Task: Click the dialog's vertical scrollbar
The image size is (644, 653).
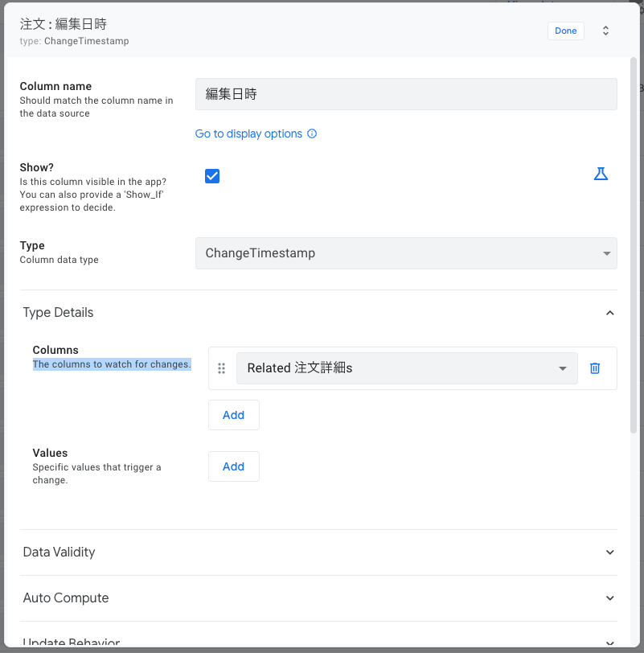Action: point(634,246)
